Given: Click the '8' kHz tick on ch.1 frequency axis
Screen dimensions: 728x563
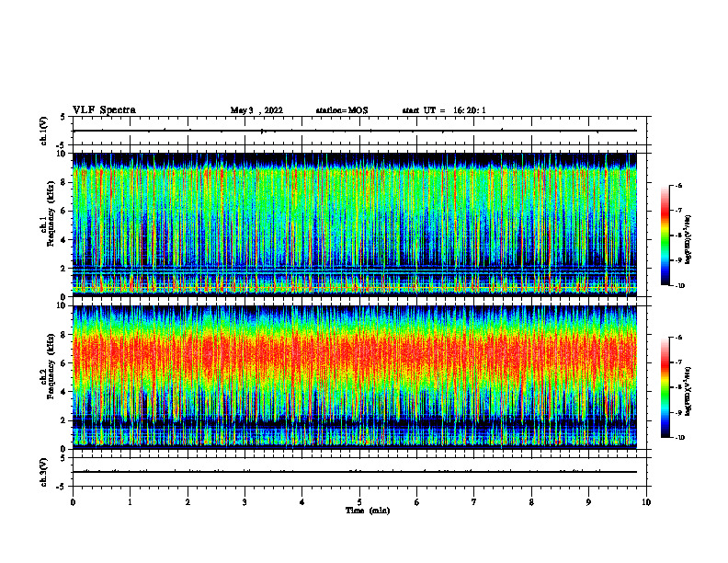Looking at the screenshot, I should [x=65, y=182].
